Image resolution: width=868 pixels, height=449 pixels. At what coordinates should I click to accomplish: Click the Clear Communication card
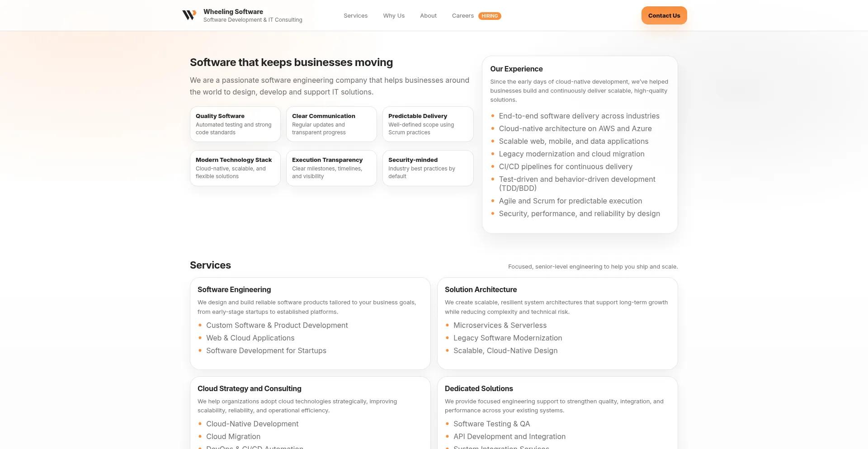[331, 124]
